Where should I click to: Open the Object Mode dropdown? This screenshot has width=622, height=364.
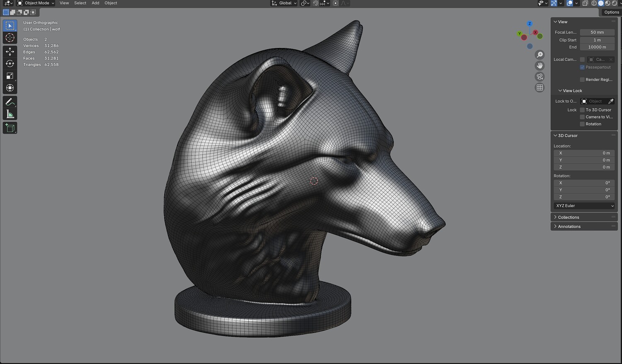(x=36, y=3)
